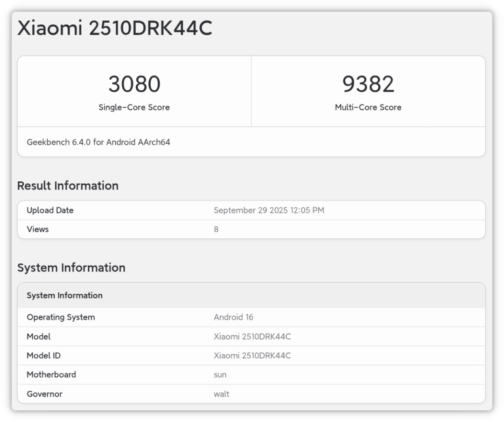
Task: Select the Governor row label
Action: [44, 394]
